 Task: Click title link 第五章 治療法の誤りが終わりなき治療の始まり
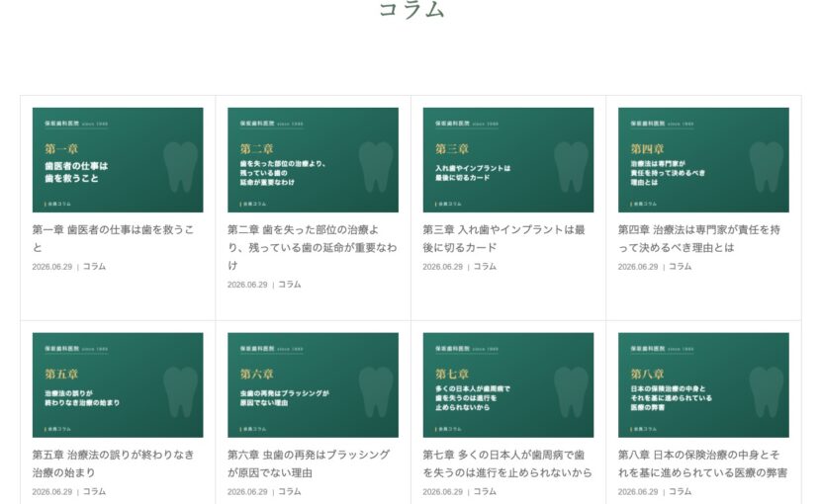tap(113, 463)
